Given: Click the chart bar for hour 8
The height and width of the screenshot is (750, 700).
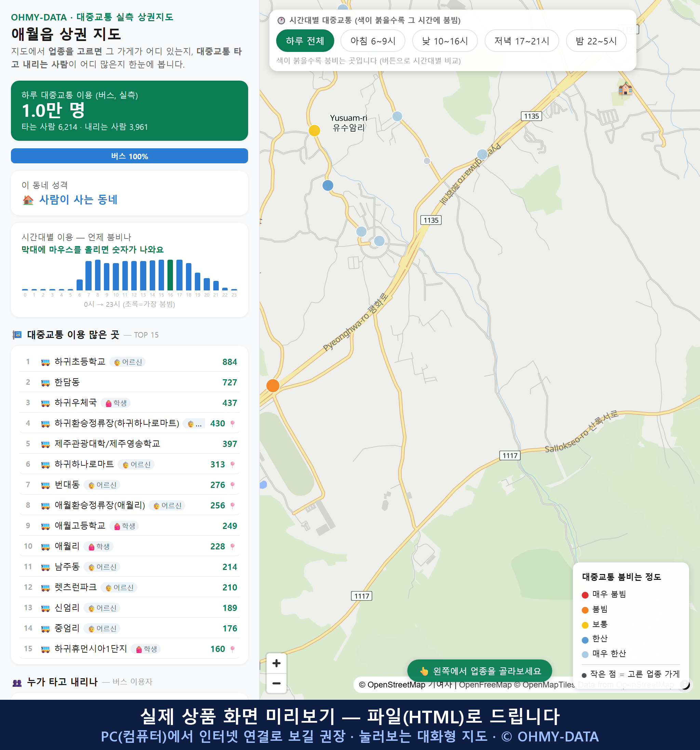Looking at the screenshot, I should click(98, 275).
